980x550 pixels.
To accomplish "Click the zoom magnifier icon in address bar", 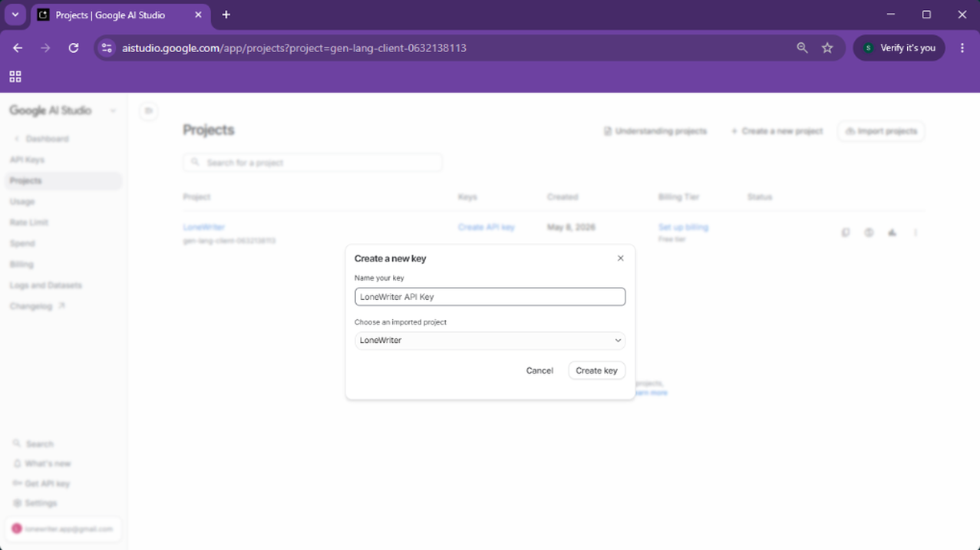I will coord(802,48).
